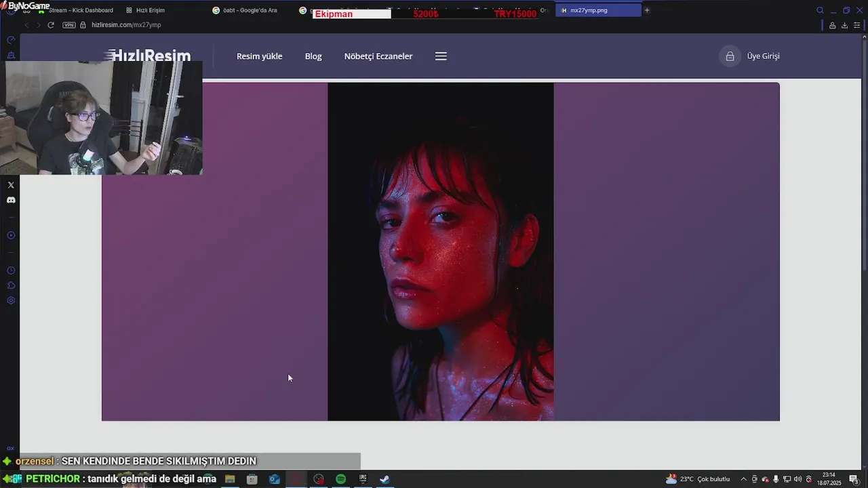This screenshot has height=488, width=868.
Task: Switch to the Hızlı Erişim tab
Action: pyautogui.click(x=146, y=10)
